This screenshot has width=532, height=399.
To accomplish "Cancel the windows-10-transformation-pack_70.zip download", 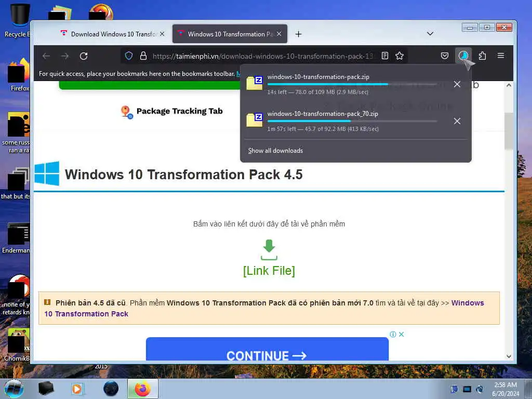I will (457, 121).
